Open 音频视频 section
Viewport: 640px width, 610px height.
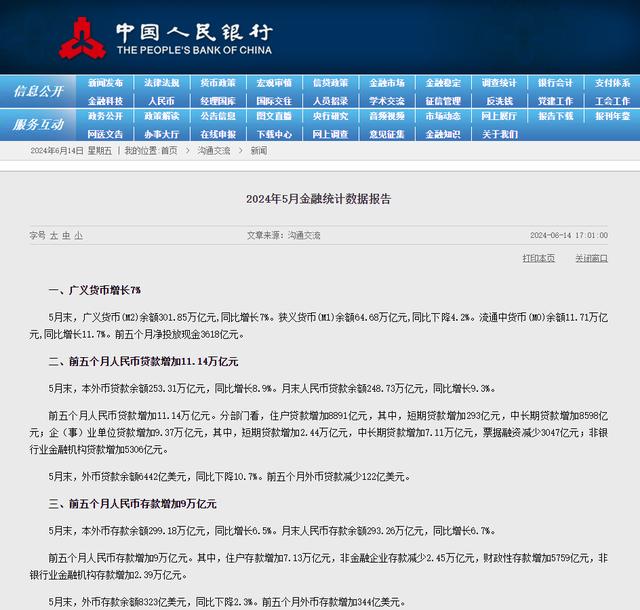click(x=387, y=116)
